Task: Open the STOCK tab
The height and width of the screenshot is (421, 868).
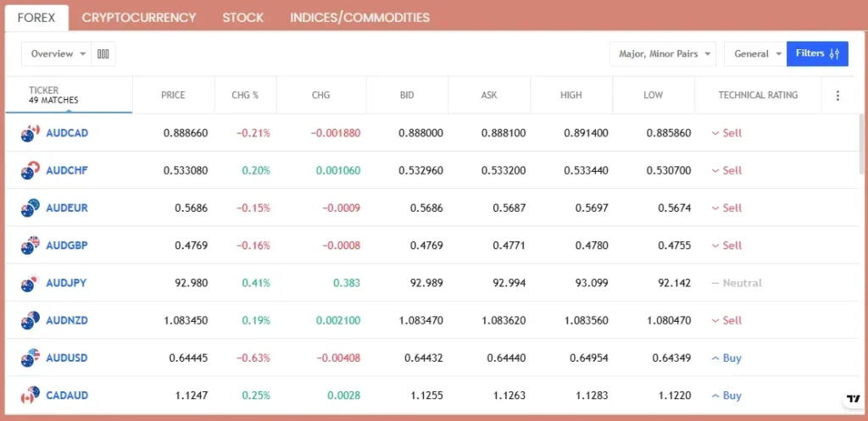Action: pyautogui.click(x=242, y=17)
